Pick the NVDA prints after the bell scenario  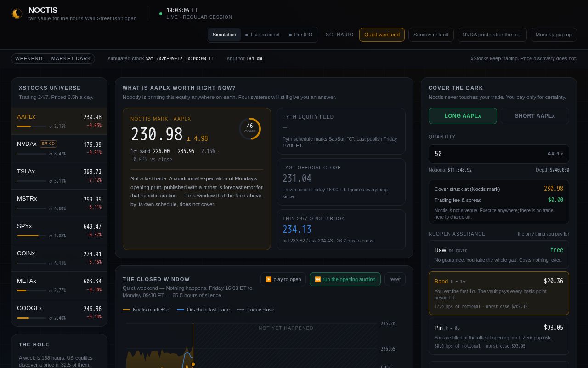492,34
